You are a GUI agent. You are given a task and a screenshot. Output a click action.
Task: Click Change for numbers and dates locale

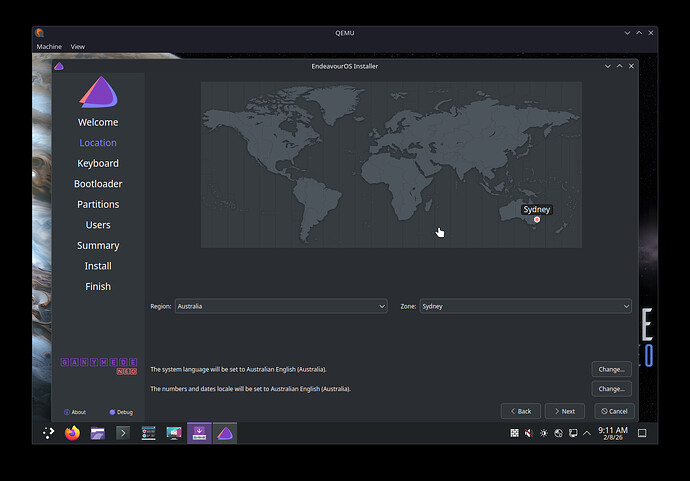612,388
